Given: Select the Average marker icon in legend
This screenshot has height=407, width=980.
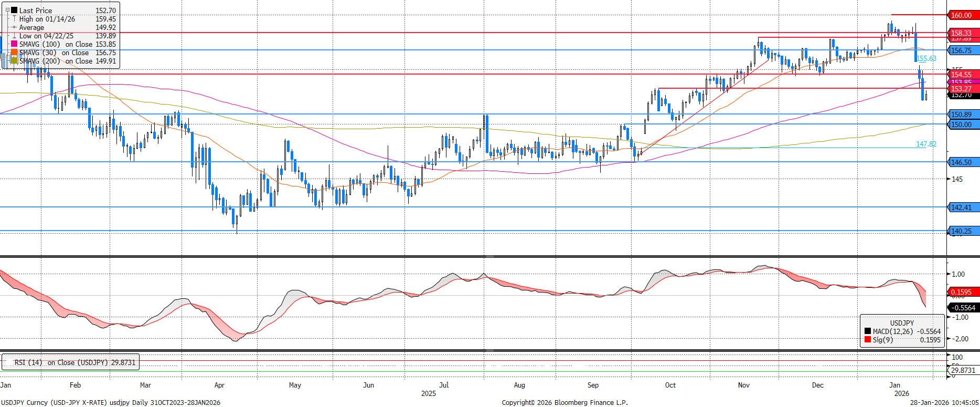Looking at the screenshot, I should coord(15,27).
